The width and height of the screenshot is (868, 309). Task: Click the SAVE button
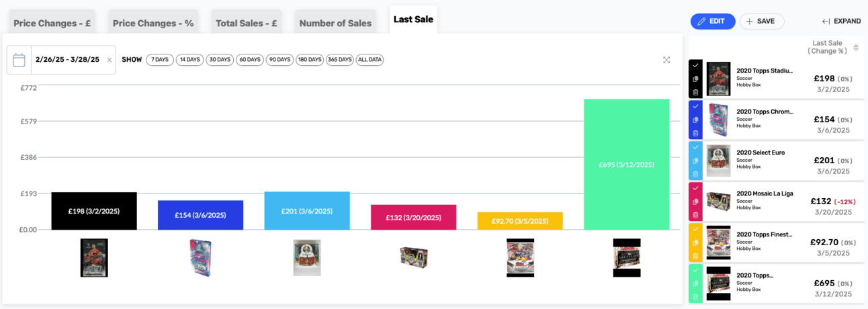(761, 21)
